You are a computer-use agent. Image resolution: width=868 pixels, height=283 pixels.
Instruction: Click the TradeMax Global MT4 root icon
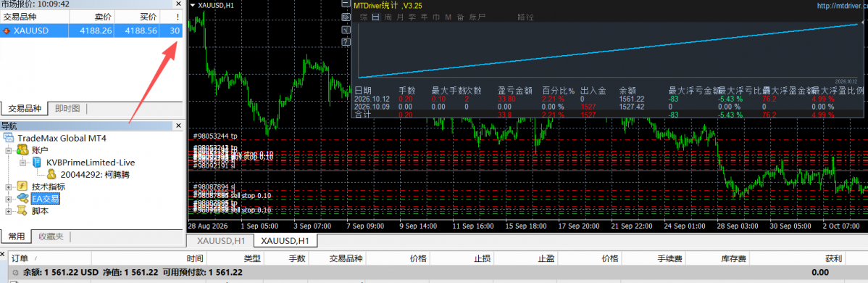[x=9, y=138]
